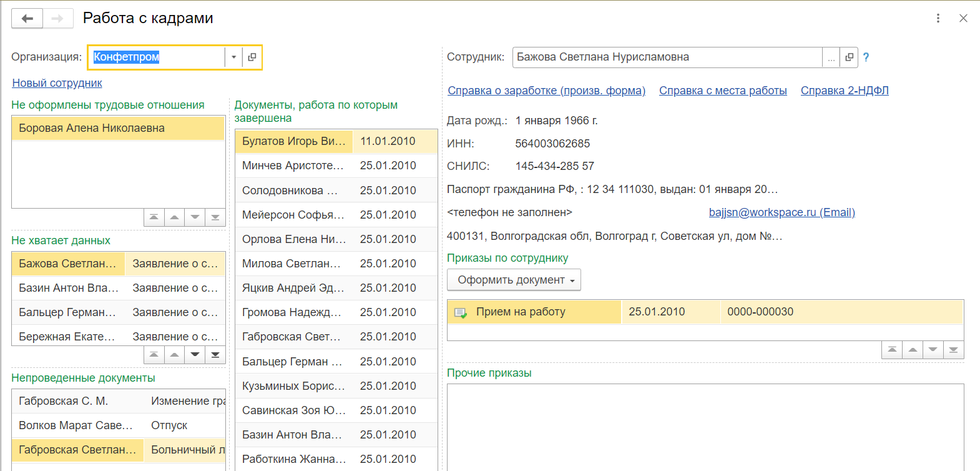Click the Сотрудник name input field
The image size is (980, 471).
tap(667, 57)
